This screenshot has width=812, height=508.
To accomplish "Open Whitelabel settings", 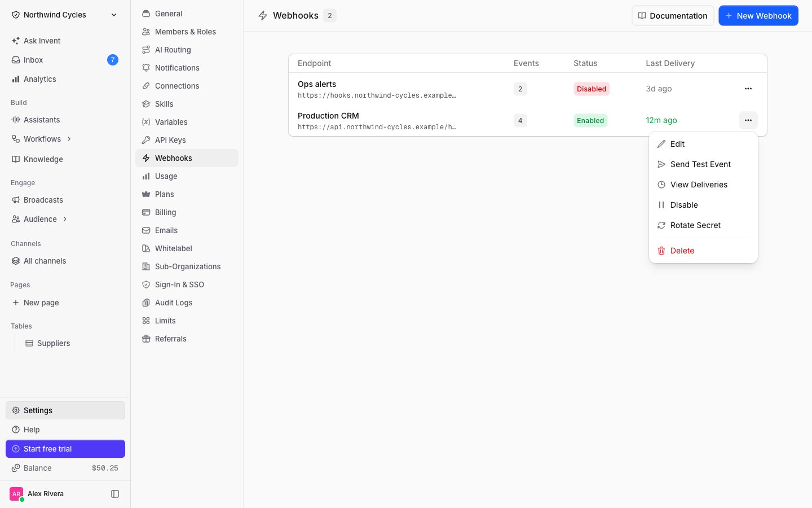I will (187, 248).
